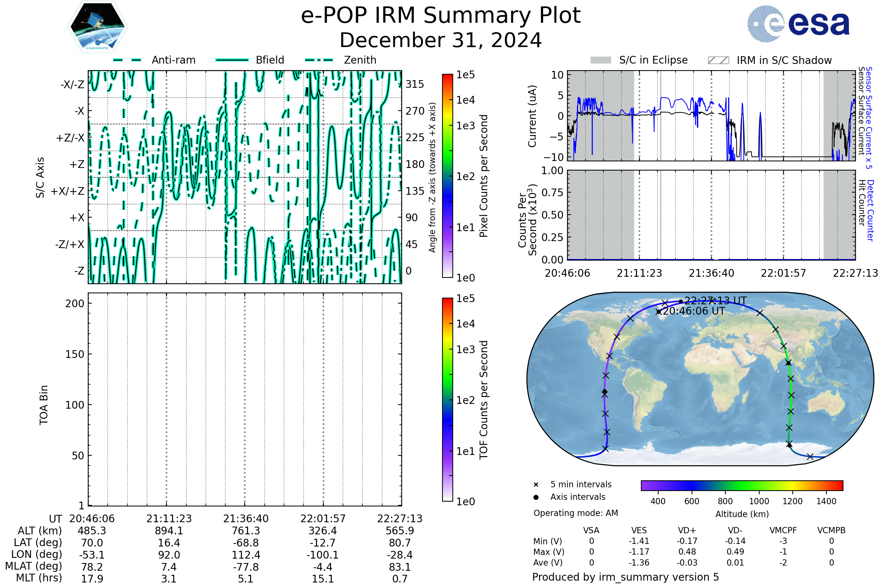
Task: Click the Operating mode: AM text
Action: [x=576, y=513]
